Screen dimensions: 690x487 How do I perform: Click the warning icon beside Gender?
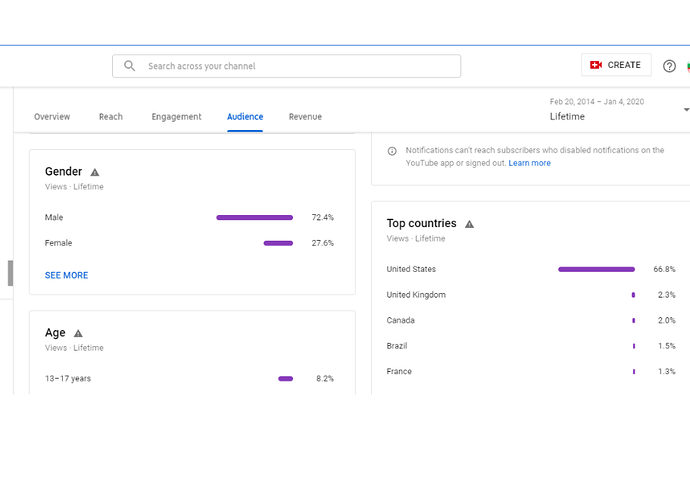point(95,172)
